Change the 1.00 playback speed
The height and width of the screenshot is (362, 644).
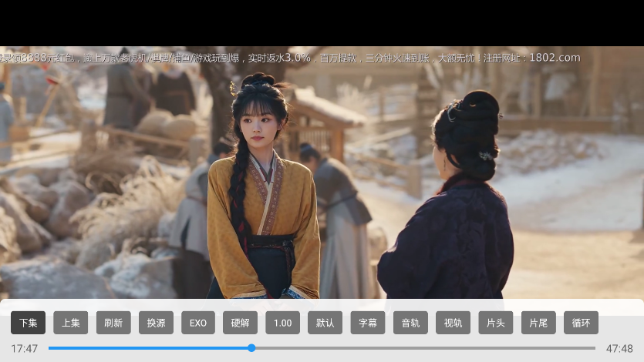(282, 323)
